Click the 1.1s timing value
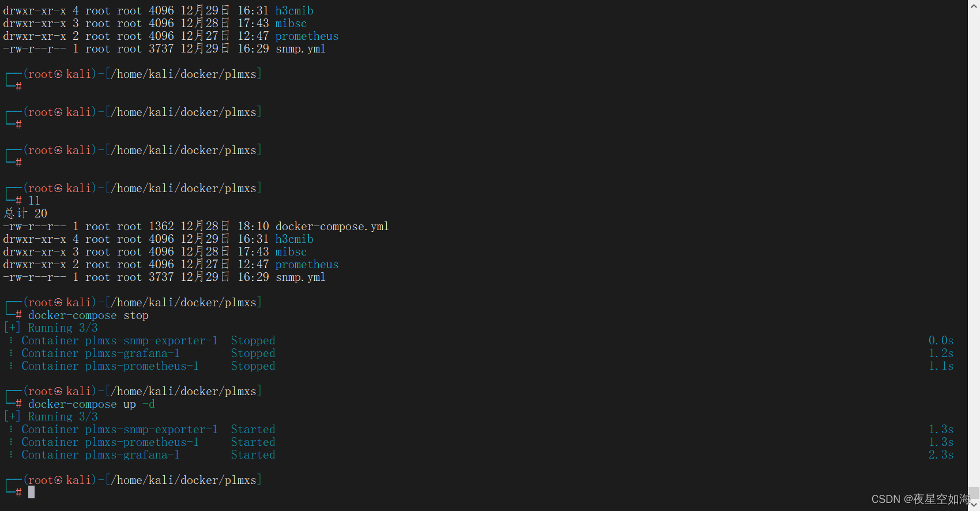 (941, 366)
